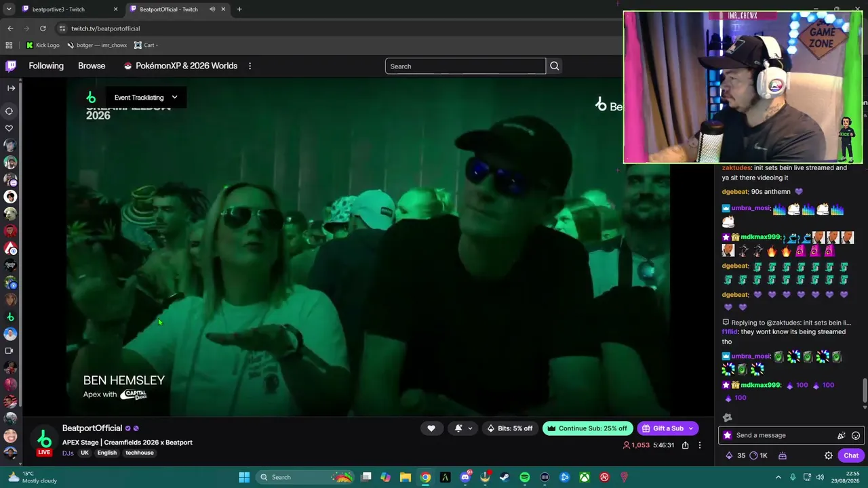Open Steam from the taskbar
The image size is (868, 488).
pos(505,477)
